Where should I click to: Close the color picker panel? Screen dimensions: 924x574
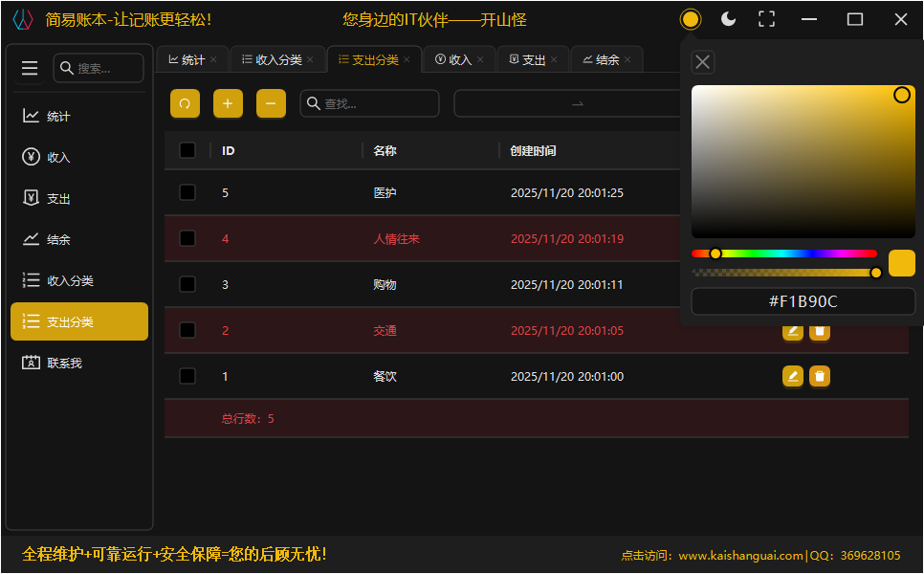click(702, 62)
